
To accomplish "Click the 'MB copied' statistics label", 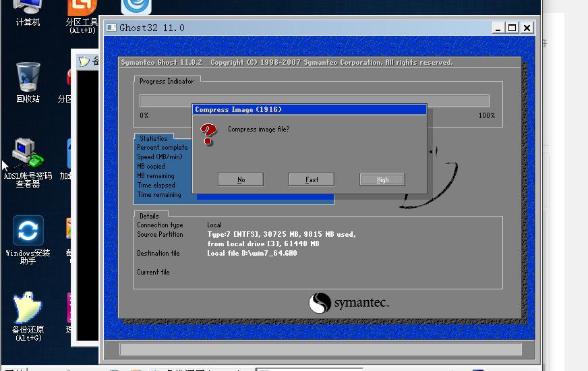I will pyautogui.click(x=151, y=166).
